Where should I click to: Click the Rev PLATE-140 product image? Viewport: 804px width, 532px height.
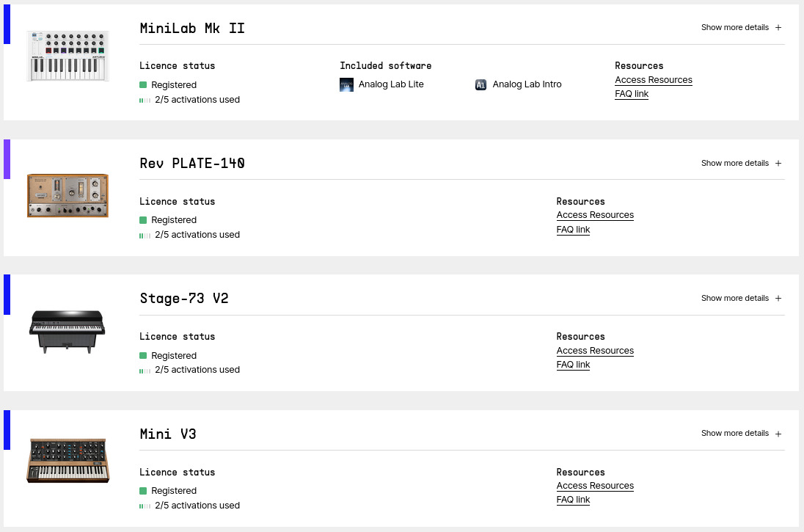pyautogui.click(x=67, y=195)
